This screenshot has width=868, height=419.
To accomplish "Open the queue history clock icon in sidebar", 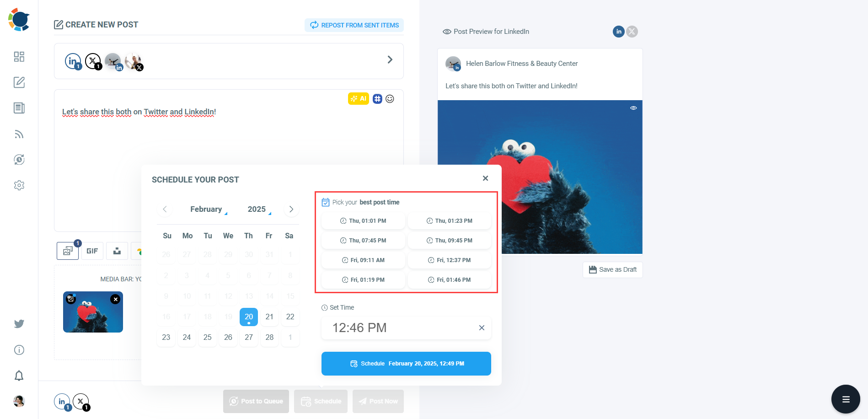I will pyautogui.click(x=19, y=159).
